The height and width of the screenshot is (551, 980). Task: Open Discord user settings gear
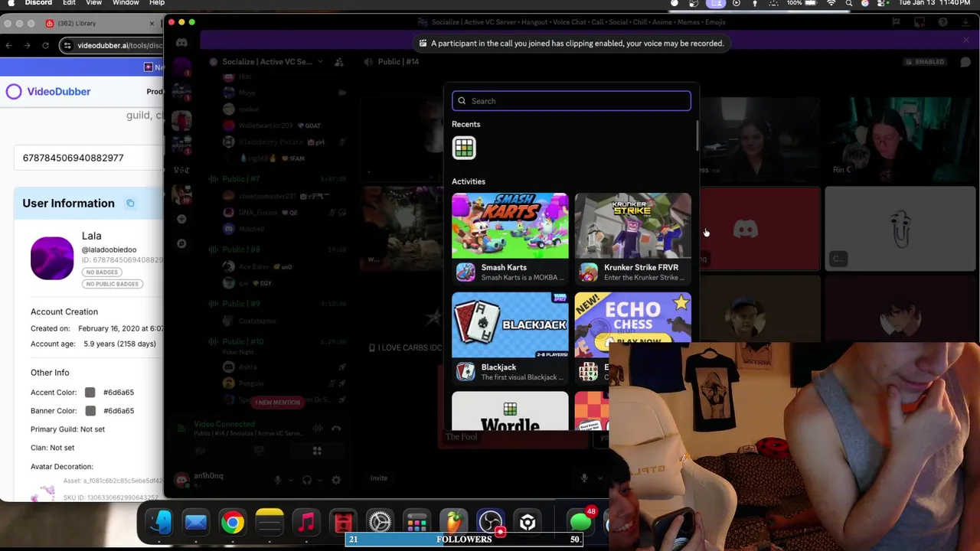pos(336,481)
